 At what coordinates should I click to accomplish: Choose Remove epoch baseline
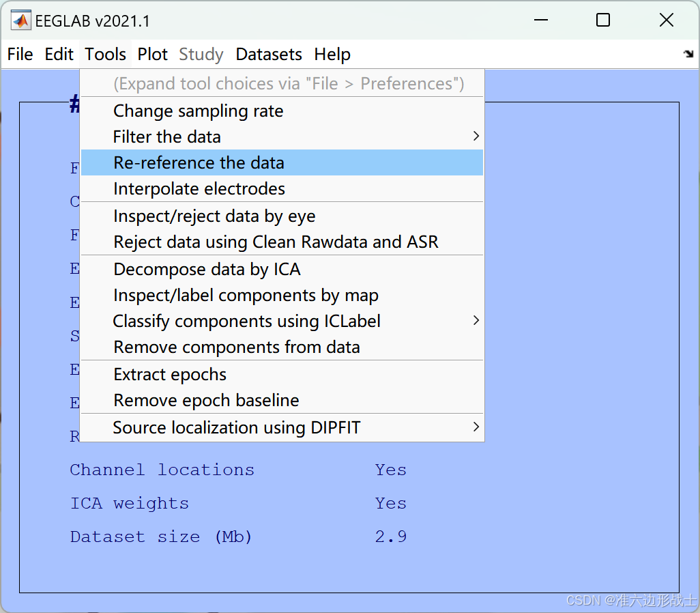(x=282, y=400)
